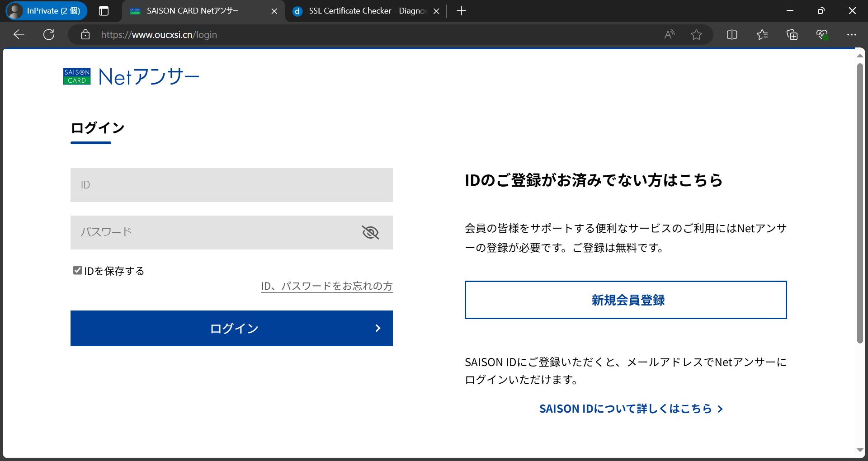Screen dimensions: 868x461
Task: Add page to favorites with star icon
Action: click(696, 35)
